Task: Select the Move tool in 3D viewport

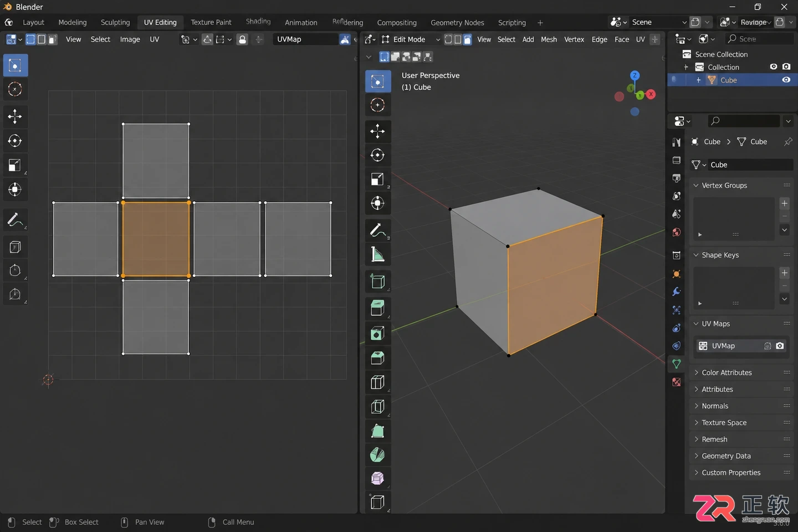Action: click(x=377, y=131)
